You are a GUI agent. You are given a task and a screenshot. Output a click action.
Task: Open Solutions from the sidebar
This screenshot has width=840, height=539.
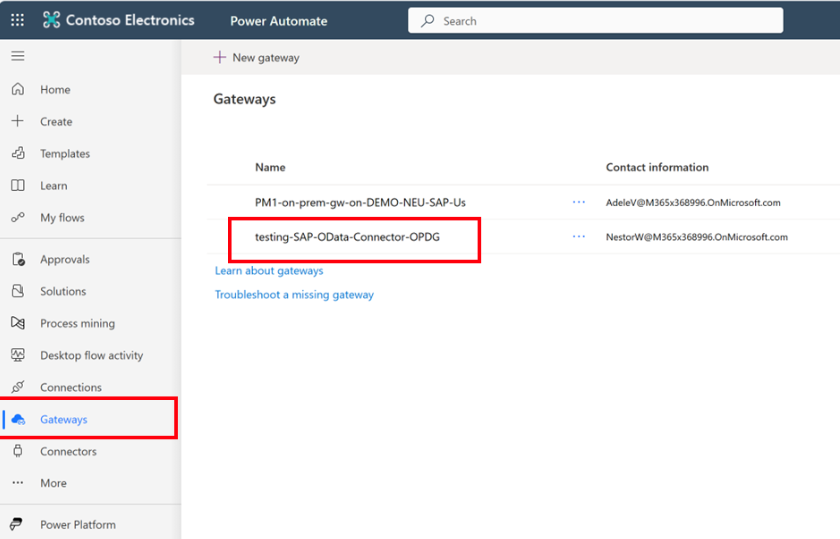pyautogui.click(x=63, y=292)
